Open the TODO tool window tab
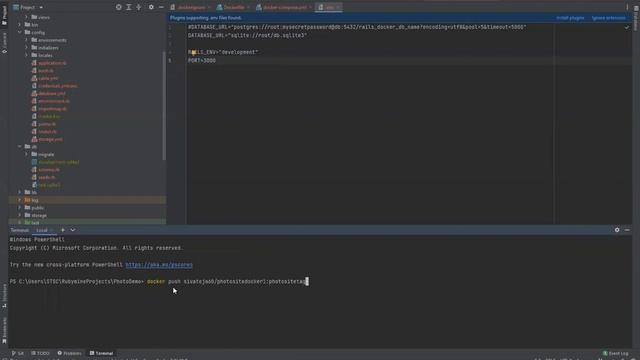The width and height of the screenshot is (640, 360). pyautogui.click(x=40, y=353)
